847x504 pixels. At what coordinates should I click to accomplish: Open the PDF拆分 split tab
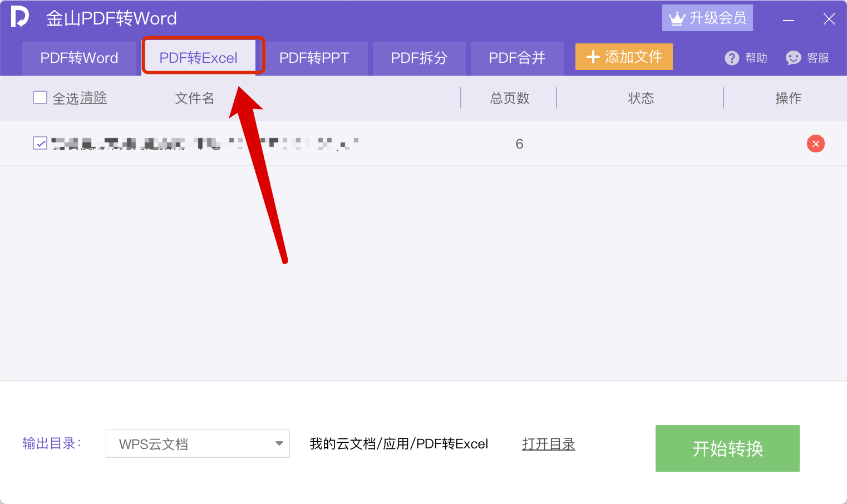[419, 58]
